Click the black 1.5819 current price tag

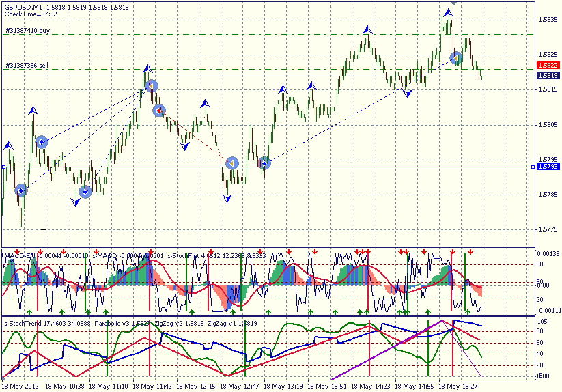547,75
